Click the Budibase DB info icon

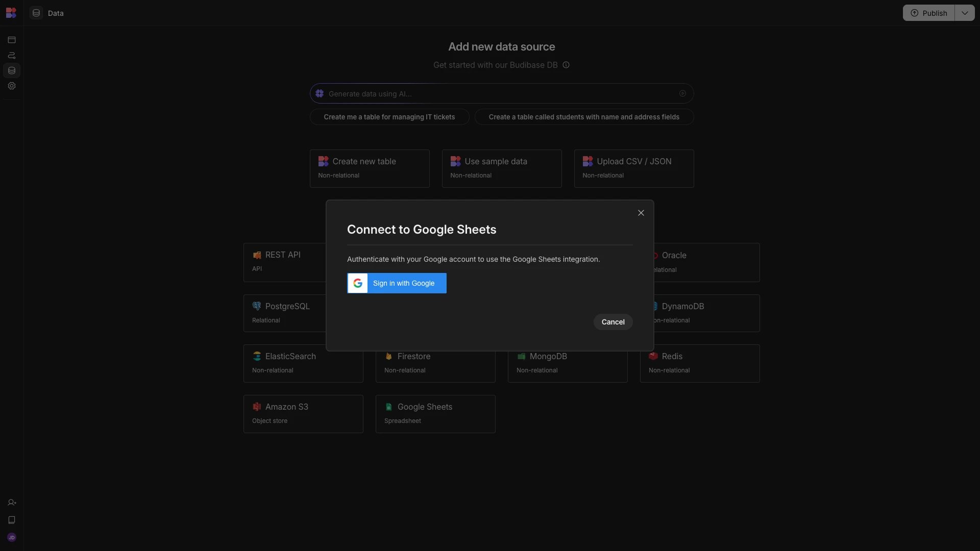pyautogui.click(x=566, y=65)
